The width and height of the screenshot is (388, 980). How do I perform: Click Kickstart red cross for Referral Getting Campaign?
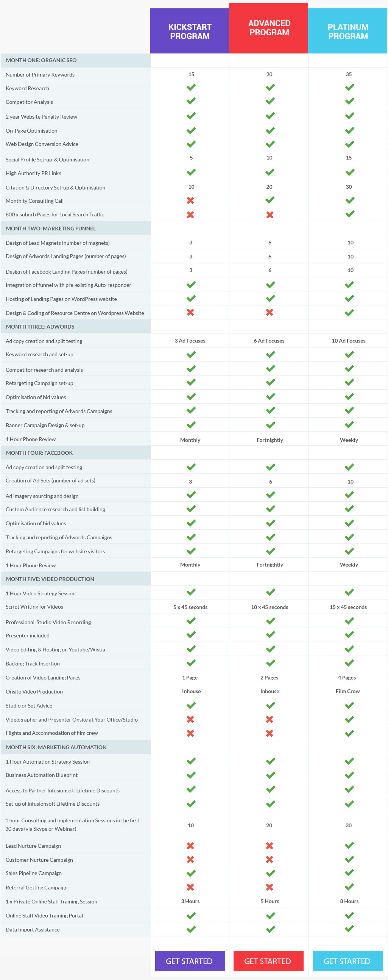coord(190,887)
